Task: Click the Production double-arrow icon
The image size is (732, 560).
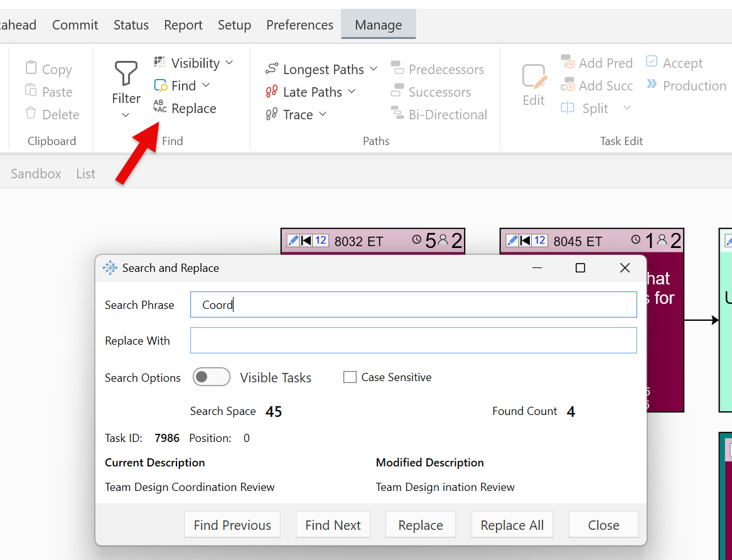Action: pyautogui.click(x=652, y=85)
